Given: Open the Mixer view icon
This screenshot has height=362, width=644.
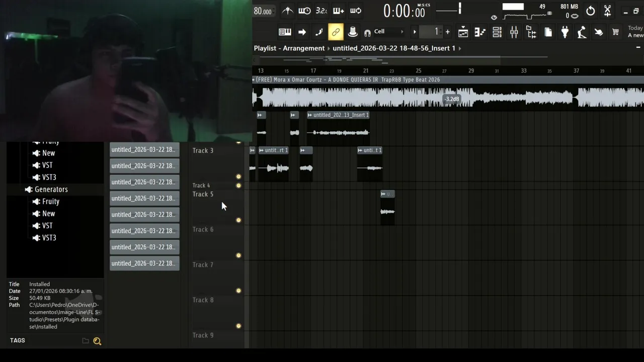Looking at the screenshot, I should pos(514,32).
